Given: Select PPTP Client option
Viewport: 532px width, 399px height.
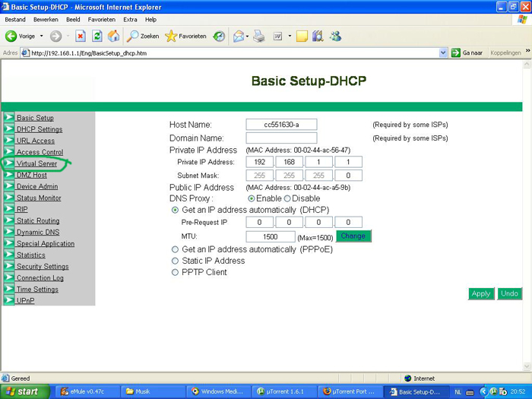Looking at the screenshot, I should 175,272.
